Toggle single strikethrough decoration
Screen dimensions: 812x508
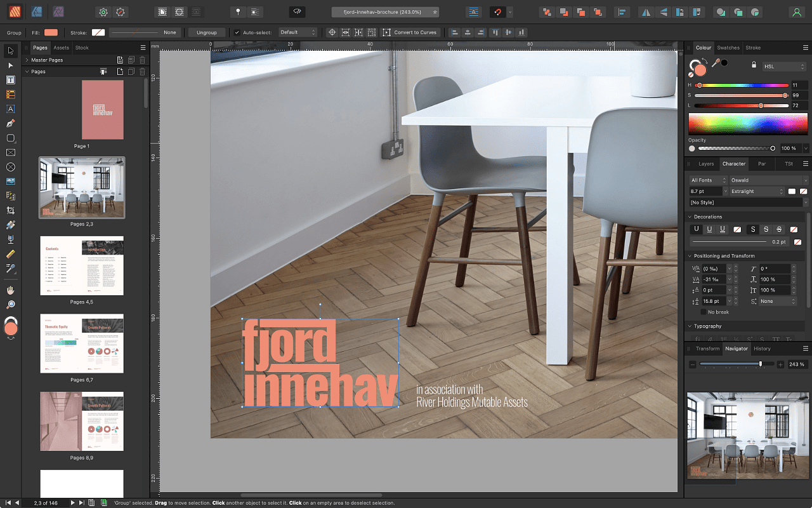point(766,229)
